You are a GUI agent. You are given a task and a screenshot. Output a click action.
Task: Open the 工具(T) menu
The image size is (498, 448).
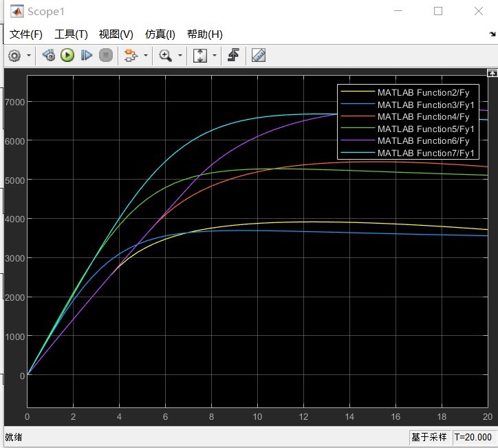[x=71, y=34]
